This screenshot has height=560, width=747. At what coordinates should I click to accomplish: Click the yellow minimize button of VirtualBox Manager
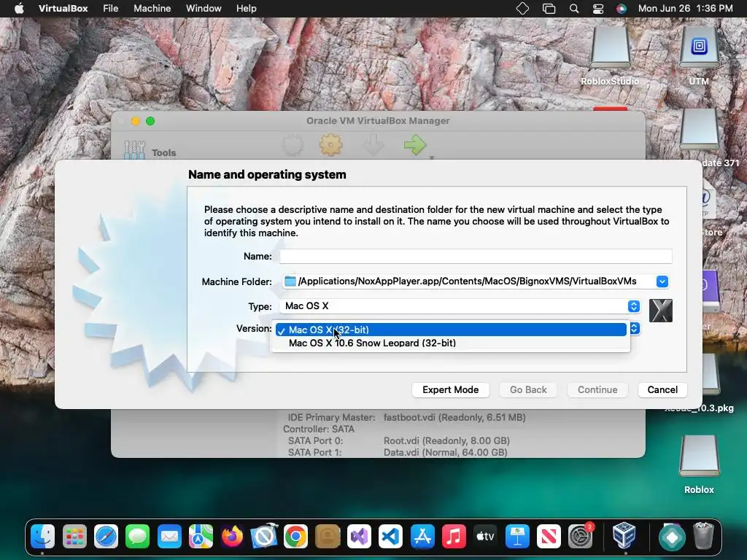click(x=135, y=121)
